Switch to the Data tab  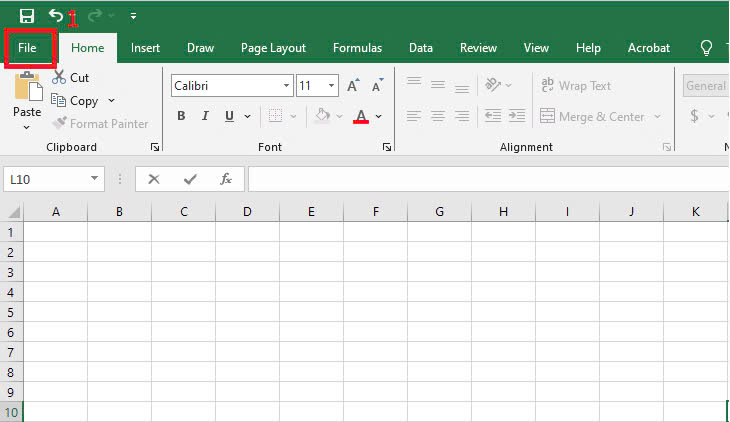tap(421, 48)
